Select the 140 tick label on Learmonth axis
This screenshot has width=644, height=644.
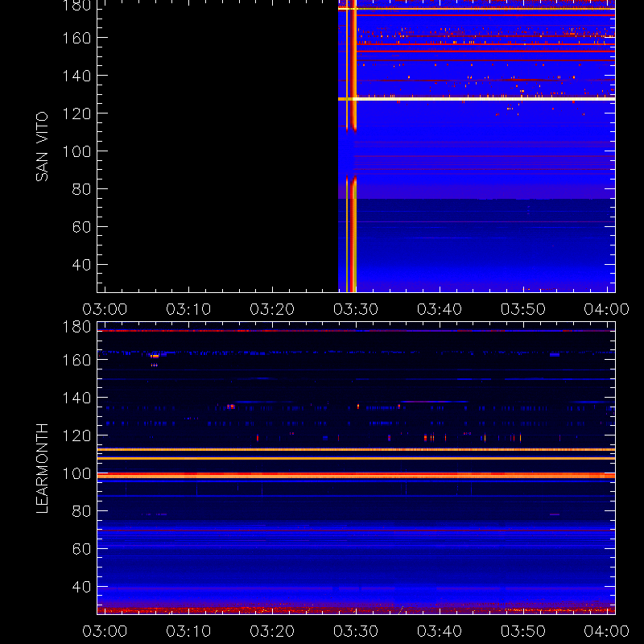pos(76,398)
